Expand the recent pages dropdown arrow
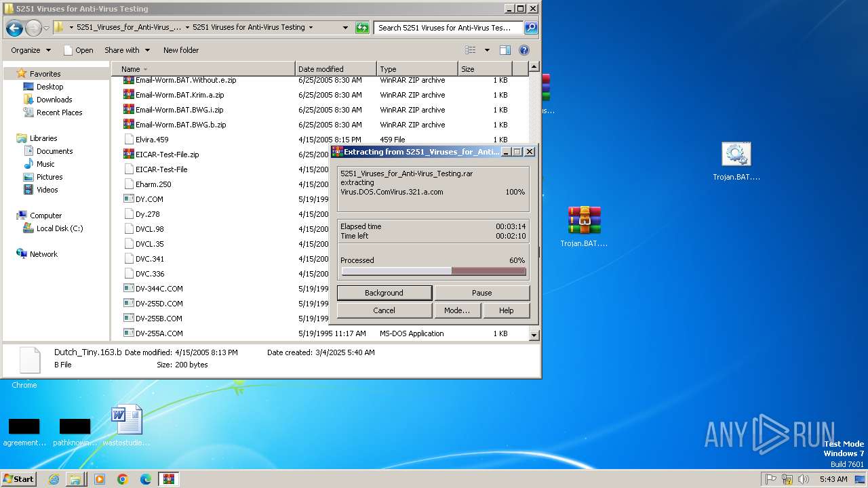 click(46, 28)
